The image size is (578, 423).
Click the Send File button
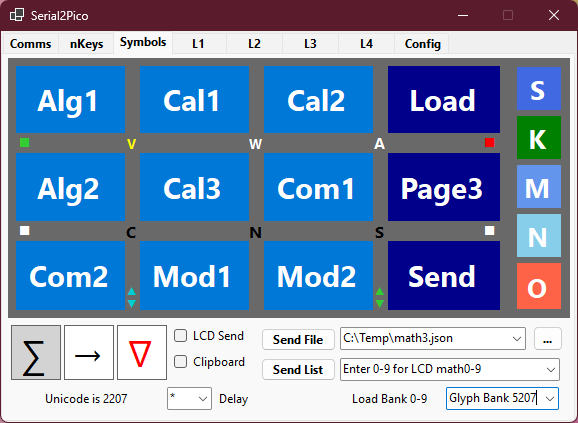298,339
